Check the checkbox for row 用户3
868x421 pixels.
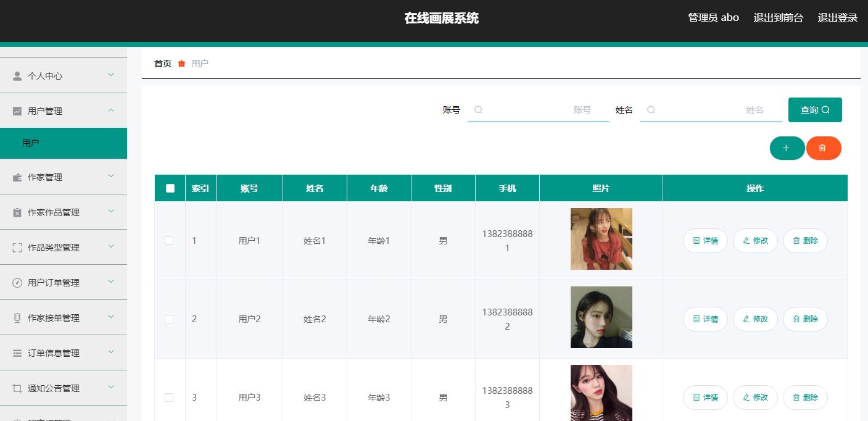coord(169,398)
